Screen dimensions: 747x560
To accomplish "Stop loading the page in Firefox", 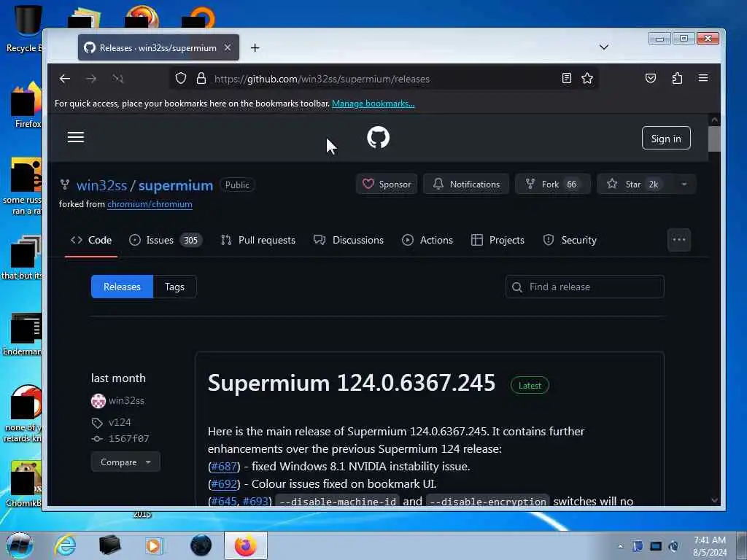I will [117, 79].
